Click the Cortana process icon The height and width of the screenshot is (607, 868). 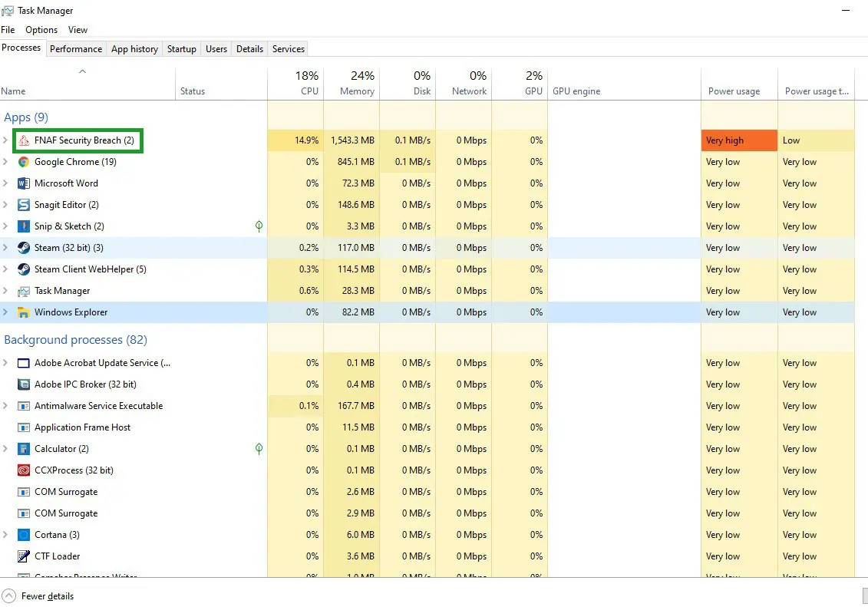coord(23,535)
